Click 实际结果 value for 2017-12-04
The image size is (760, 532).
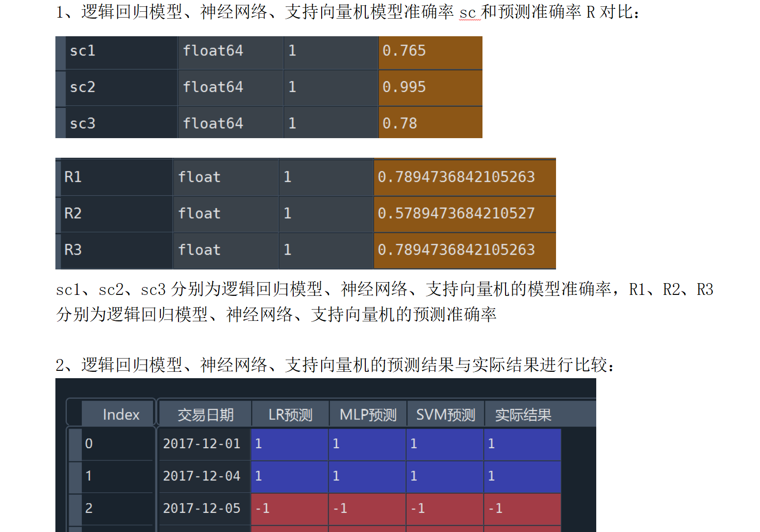click(x=523, y=477)
